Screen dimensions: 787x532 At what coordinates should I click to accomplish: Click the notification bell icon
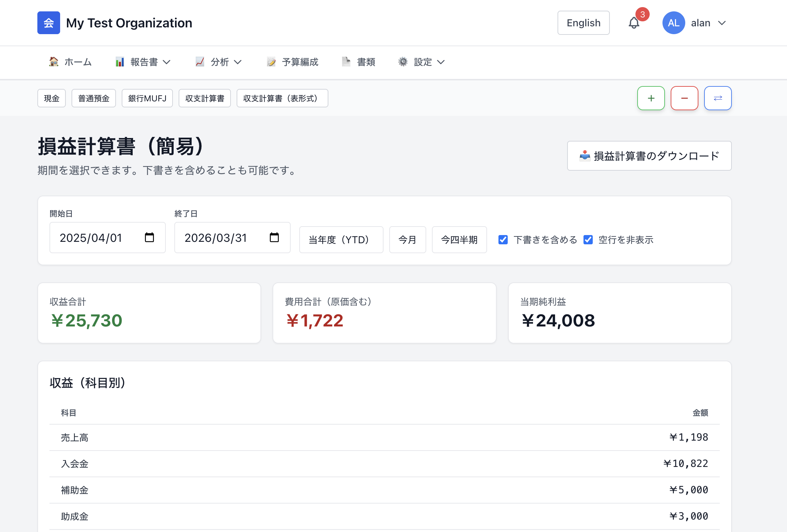tap(634, 23)
